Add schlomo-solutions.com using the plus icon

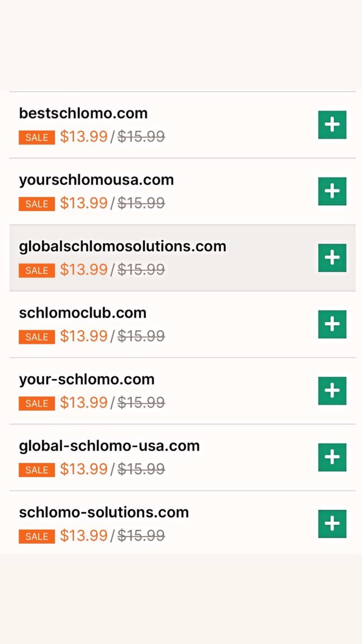tap(332, 524)
